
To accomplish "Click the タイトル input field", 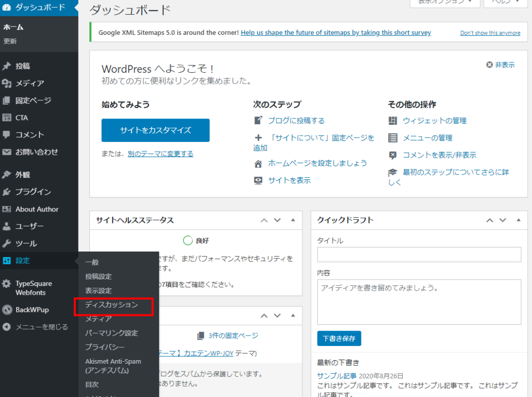I will point(419,255).
